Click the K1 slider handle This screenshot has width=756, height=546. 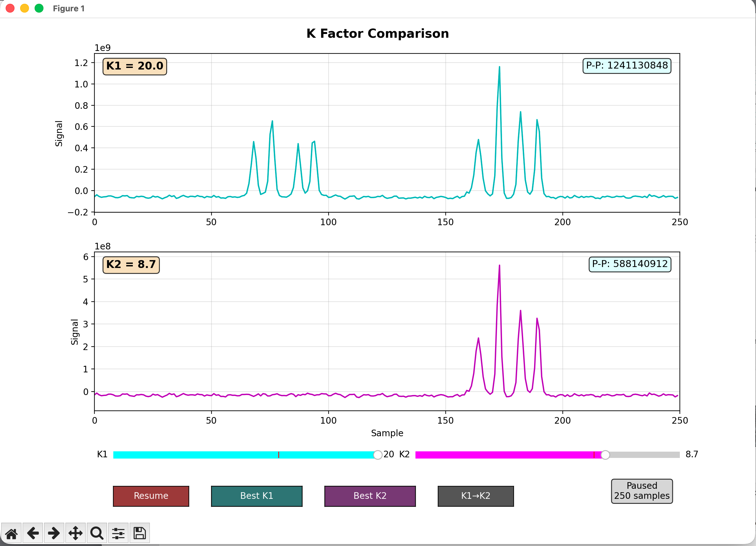point(377,455)
